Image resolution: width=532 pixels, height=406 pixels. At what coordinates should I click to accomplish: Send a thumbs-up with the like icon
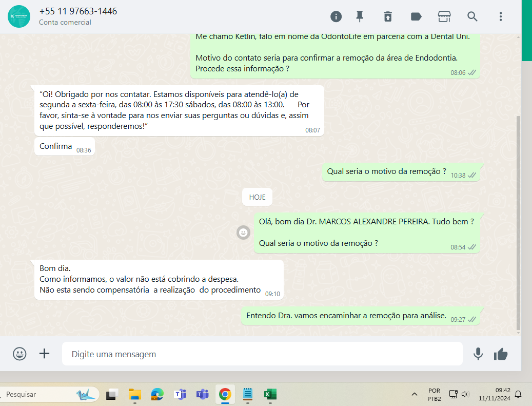coord(501,354)
